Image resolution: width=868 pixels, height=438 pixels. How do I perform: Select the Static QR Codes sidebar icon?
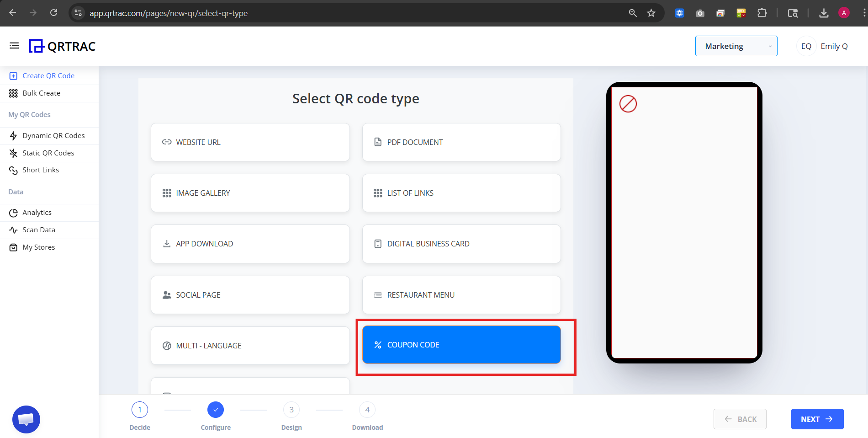click(x=13, y=153)
